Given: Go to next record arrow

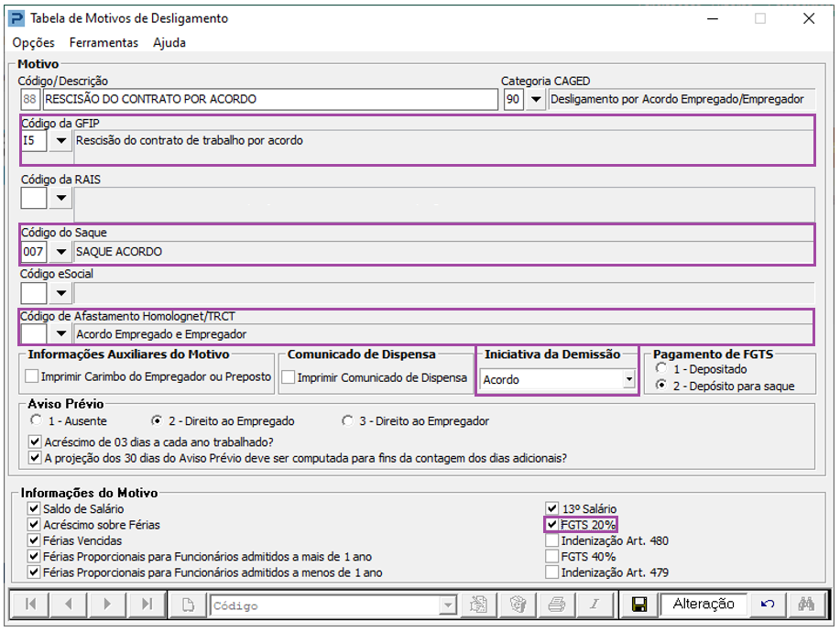Looking at the screenshot, I should (106, 605).
